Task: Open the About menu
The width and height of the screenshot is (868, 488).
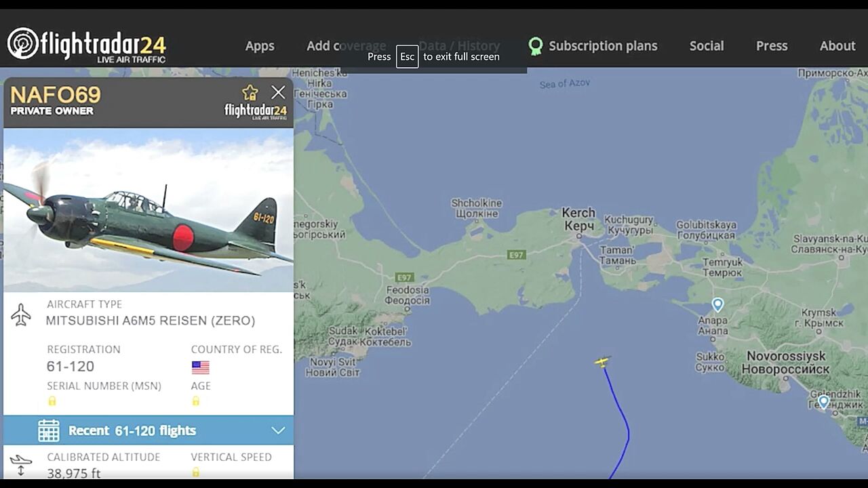Action: coord(837,46)
